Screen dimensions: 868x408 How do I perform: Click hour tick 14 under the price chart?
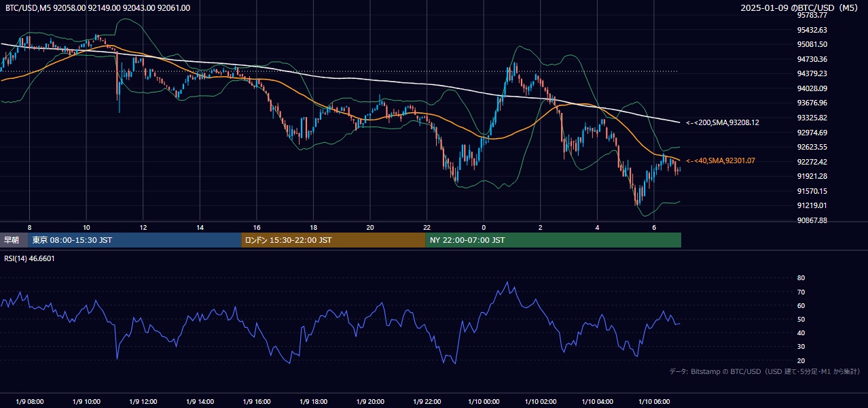click(x=200, y=227)
